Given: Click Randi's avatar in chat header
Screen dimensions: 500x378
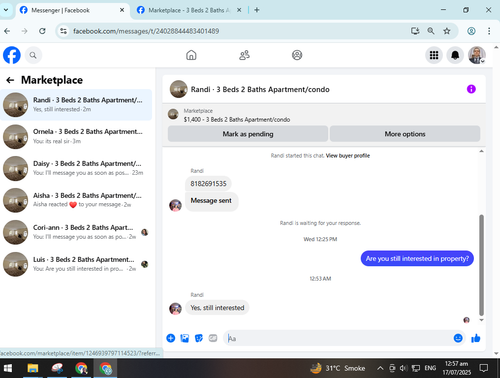Looking at the screenshot, I should click(178, 89).
